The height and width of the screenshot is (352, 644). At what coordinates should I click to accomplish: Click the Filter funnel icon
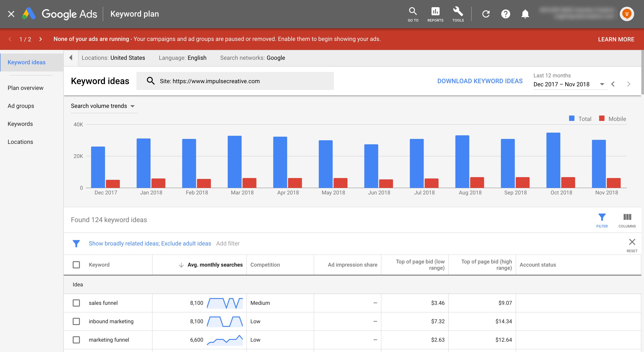pyautogui.click(x=602, y=220)
